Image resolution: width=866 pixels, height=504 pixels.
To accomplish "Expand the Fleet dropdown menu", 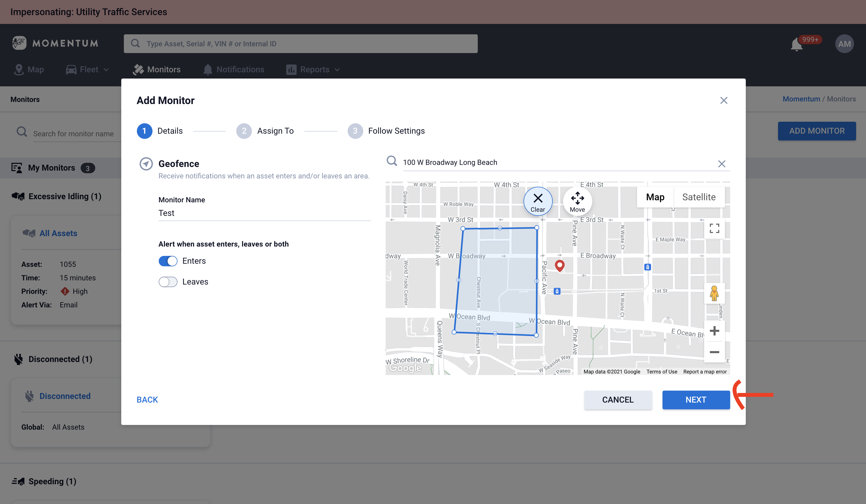I will (x=88, y=70).
